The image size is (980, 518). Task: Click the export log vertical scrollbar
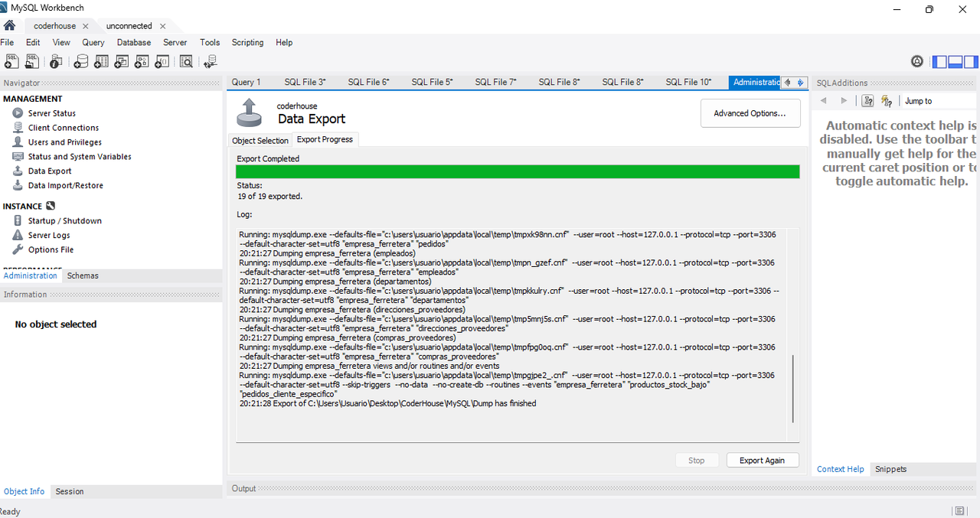click(793, 389)
